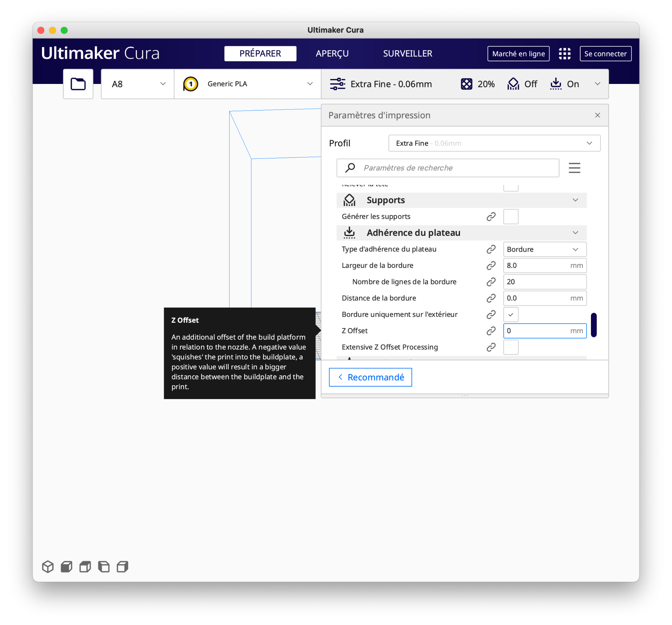Open the apps grid icon
This screenshot has height=625, width=672.
coord(564,54)
